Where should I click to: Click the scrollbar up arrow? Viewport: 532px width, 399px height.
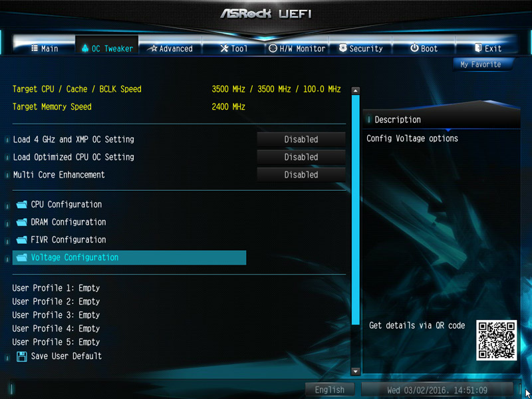click(355, 90)
